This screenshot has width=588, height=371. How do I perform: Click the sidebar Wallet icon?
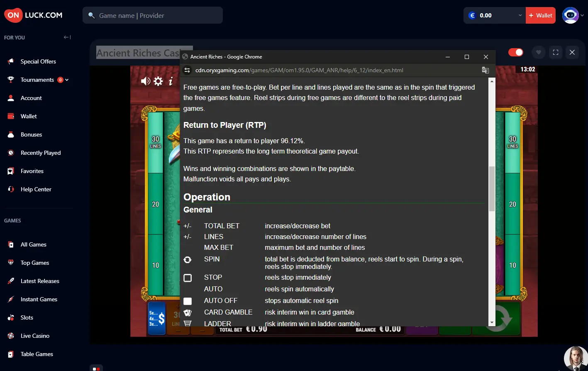coord(11,116)
